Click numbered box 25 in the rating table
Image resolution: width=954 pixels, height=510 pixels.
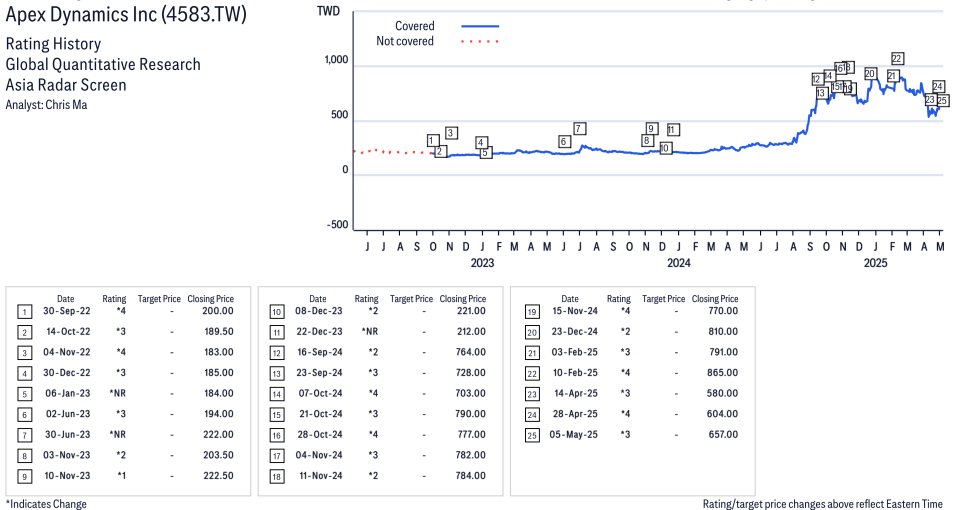[x=532, y=436]
